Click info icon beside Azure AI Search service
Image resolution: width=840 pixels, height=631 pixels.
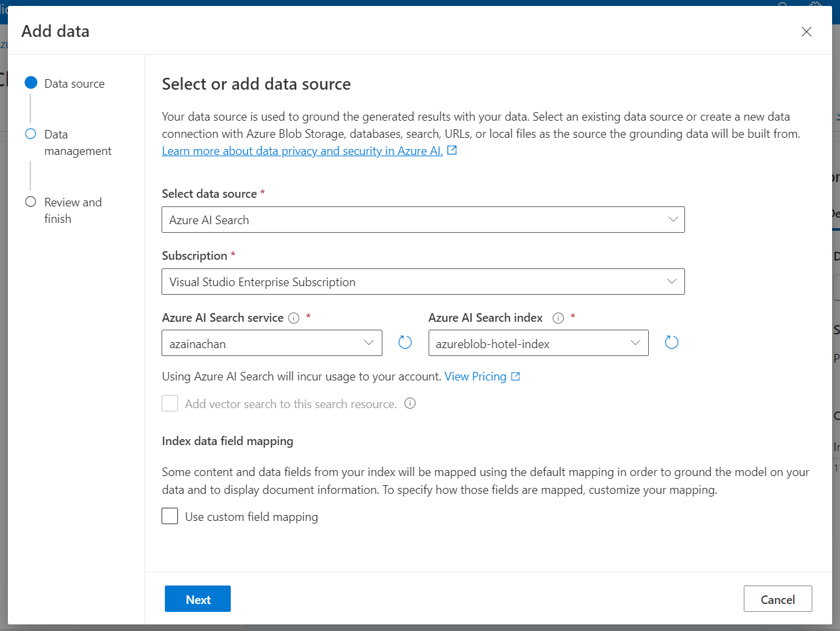[294, 318]
